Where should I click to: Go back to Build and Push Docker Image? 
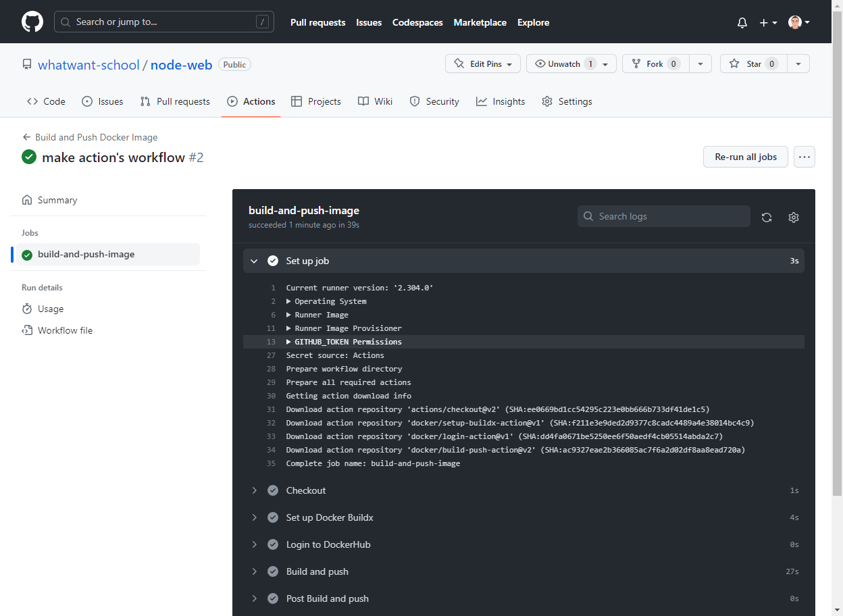(90, 137)
